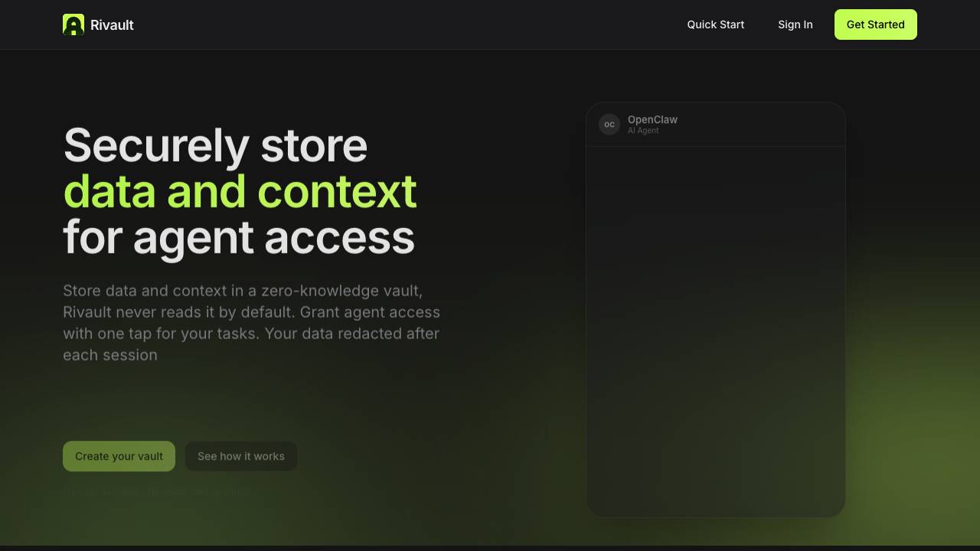Click Create your vault button
The width and height of the screenshot is (980, 551).
click(119, 456)
